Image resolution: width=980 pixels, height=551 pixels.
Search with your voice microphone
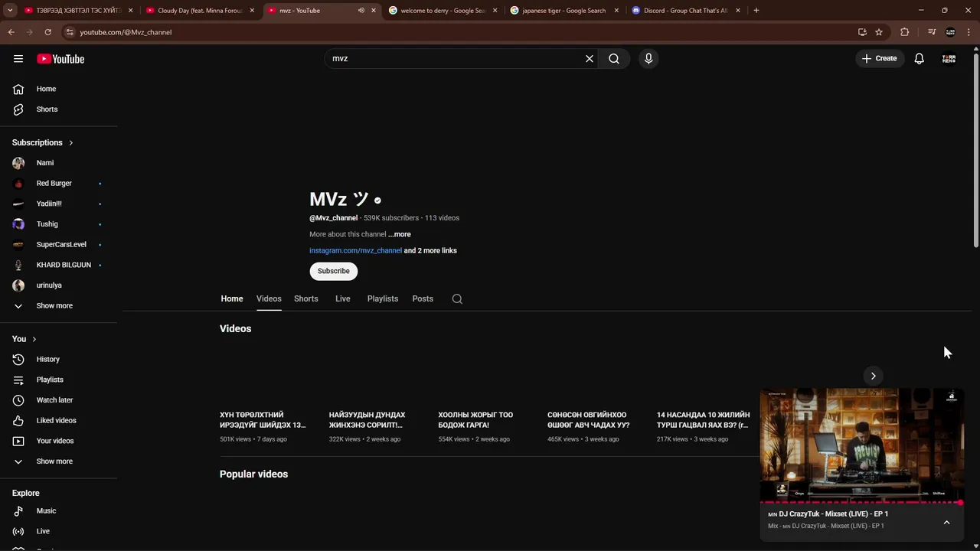(x=648, y=59)
